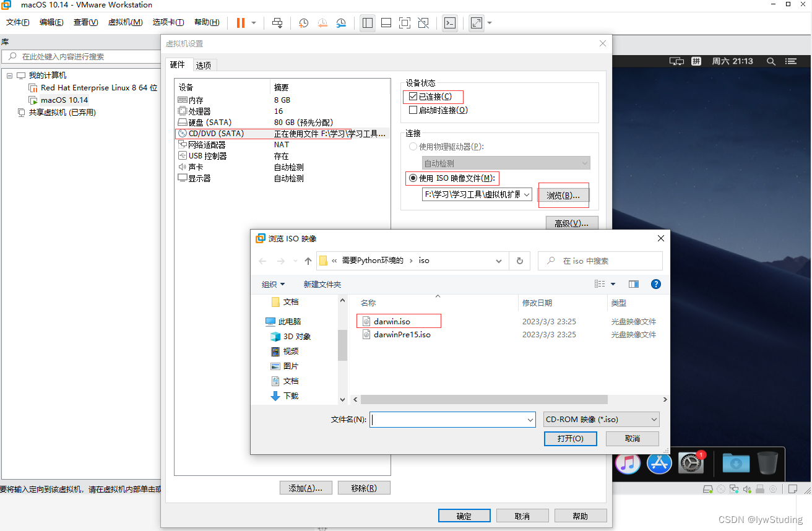Image resolution: width=812 pixels, height=531 pixels.
Task: Open the address path history dropdown
Action: (499, 261)
